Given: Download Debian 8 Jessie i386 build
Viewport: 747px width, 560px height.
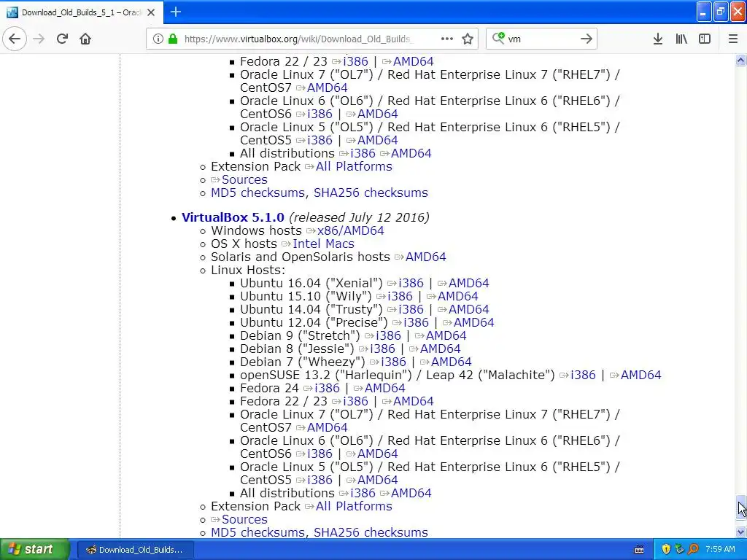Looking at the screenshot, I should click(382, 349).
